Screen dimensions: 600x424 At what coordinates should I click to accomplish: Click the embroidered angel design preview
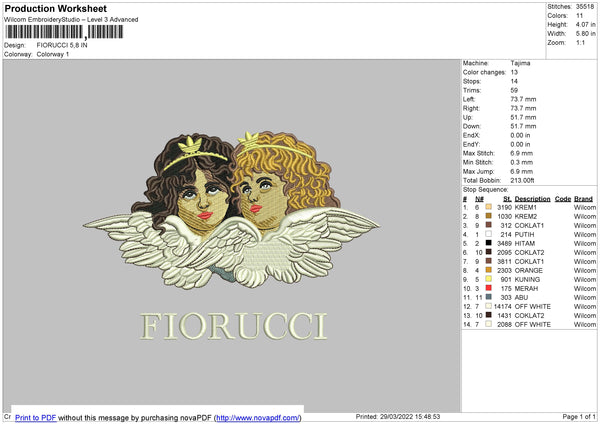coord(232,210)
